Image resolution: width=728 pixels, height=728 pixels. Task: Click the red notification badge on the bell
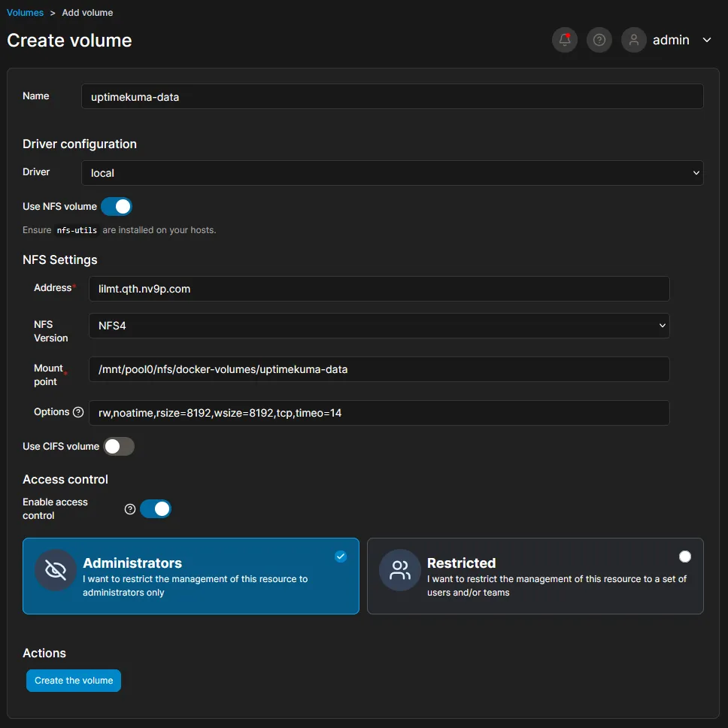click(x=570, y=33)
